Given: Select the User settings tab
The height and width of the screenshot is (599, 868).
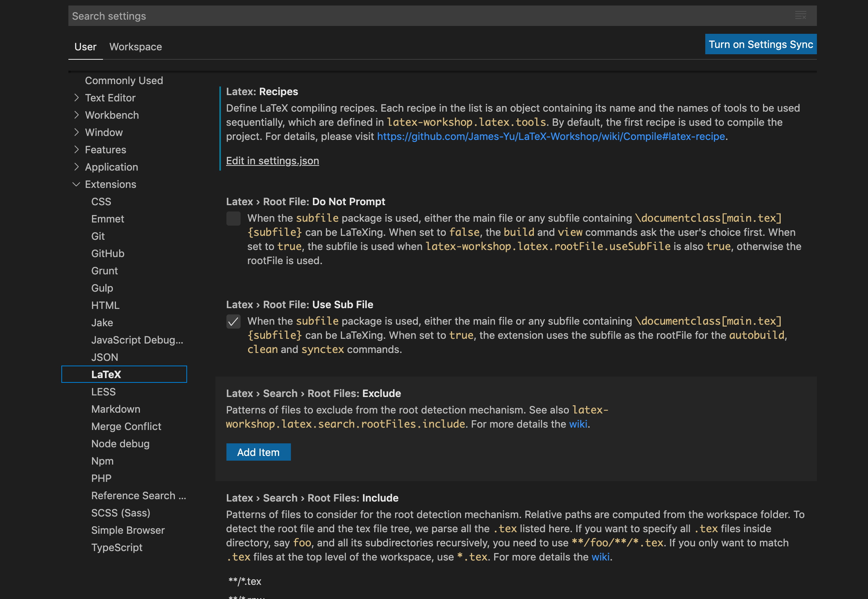Looking at the screenshot, I should point(85,47).
